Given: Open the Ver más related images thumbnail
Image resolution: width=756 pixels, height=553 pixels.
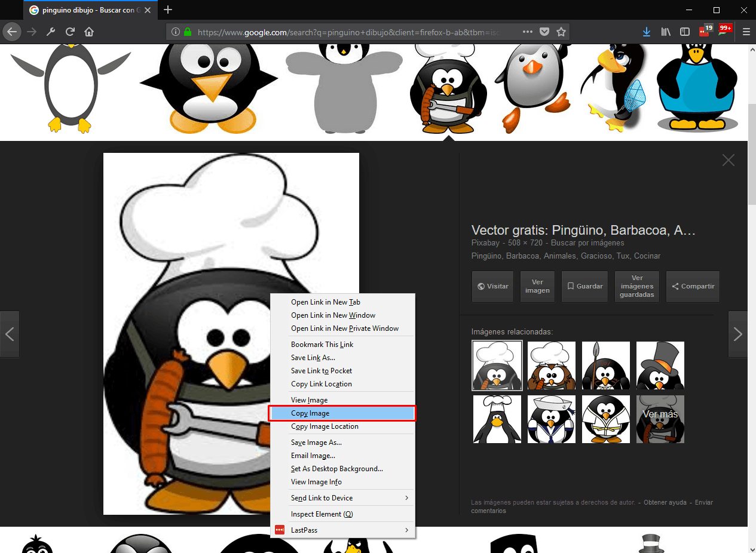Looking at the screenshot, I should [660, 419].
